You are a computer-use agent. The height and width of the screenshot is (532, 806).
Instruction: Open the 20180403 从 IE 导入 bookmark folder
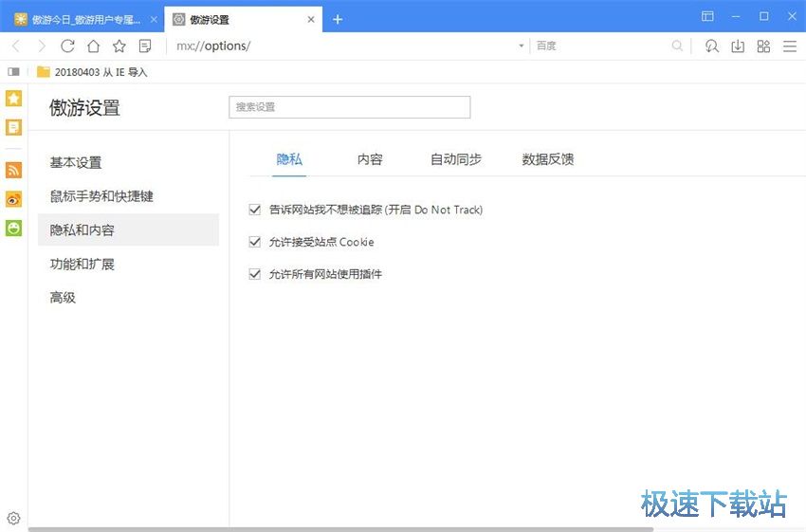point(93,72)
